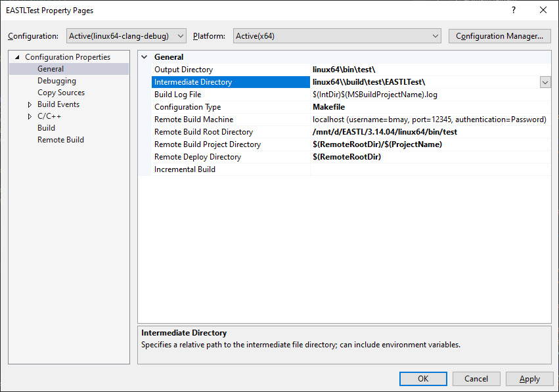
Task: Click the dialog help question mark
Action: point(513,10)
